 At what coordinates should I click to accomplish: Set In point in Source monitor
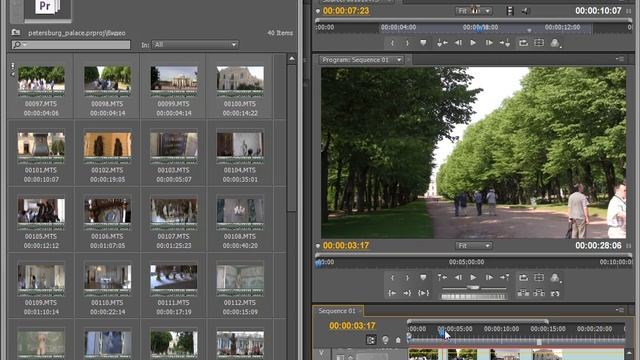392,43
